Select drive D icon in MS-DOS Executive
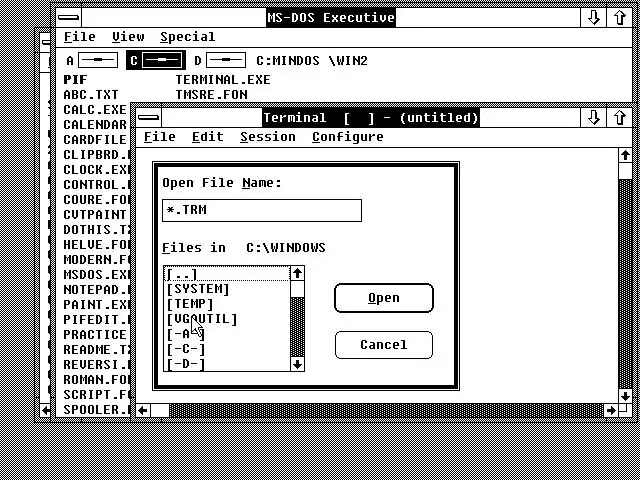This screenshot has height=480, width=640. tap(226, 60)
